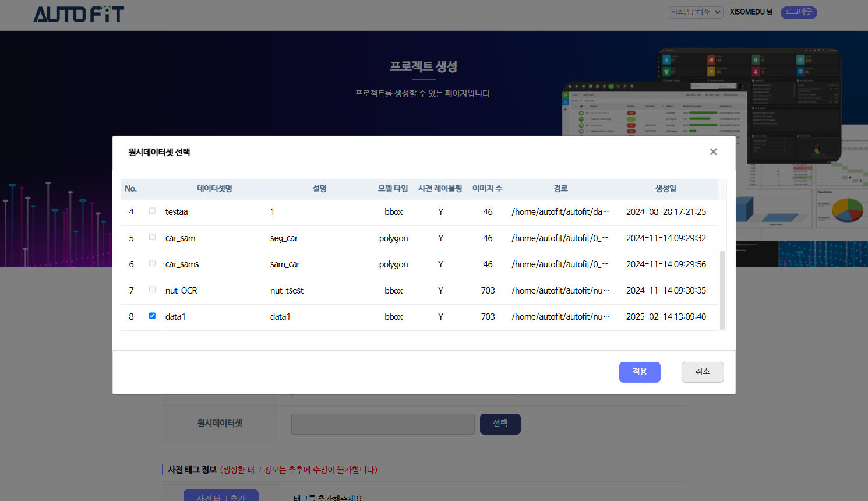Click the 모델 타입 column header
Viewport: 868px width, 501px height.
393,189
